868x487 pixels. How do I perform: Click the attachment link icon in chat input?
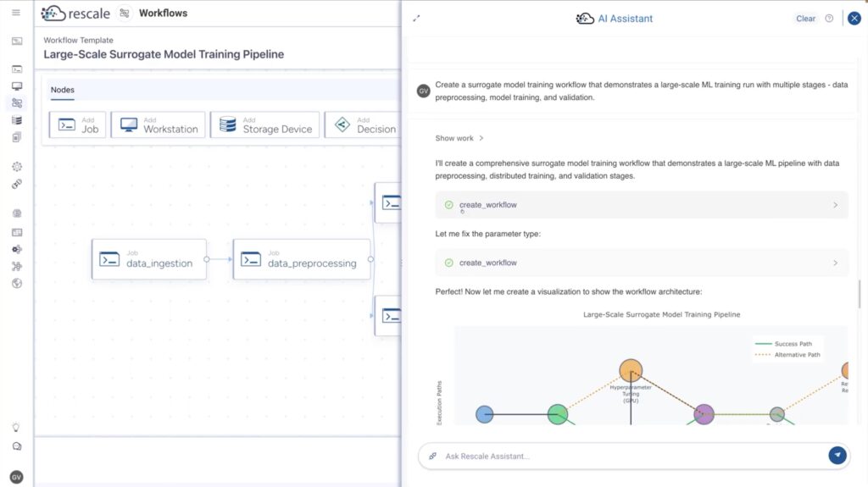point(433,456)
